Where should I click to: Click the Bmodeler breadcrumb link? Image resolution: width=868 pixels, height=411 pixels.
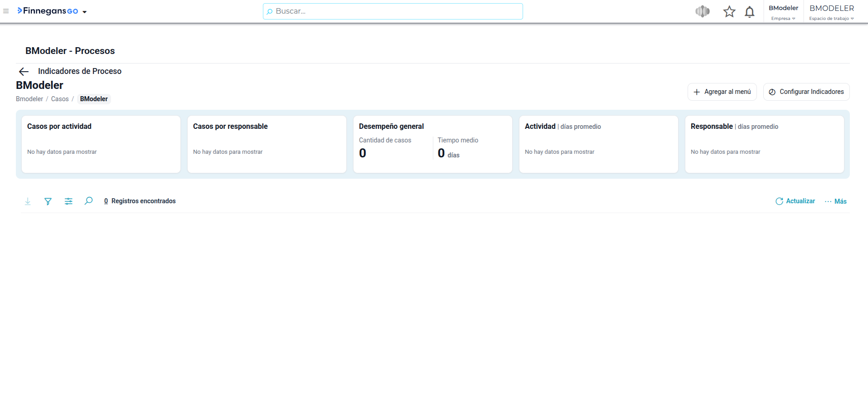pyautogui.click(x=29, y=99)
